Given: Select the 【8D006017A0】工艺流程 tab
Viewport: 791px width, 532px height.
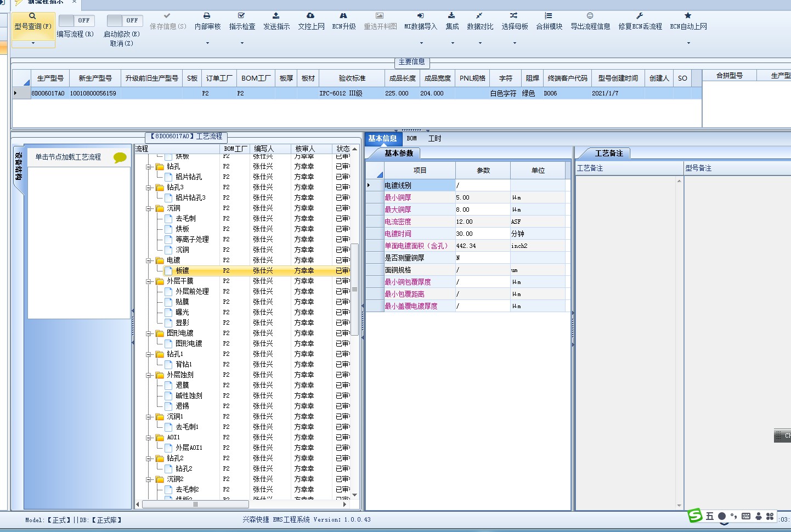Looking at the screenshot, I should (187, 137).
